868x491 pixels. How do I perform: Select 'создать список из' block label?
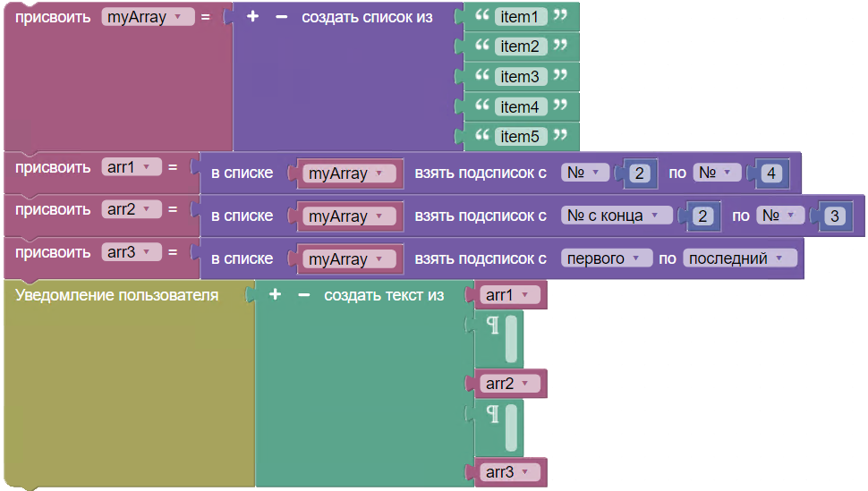pos(367,17)
